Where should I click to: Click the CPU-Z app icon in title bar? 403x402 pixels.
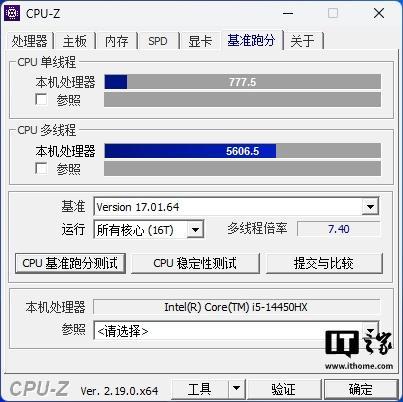[x=12, y=13]
